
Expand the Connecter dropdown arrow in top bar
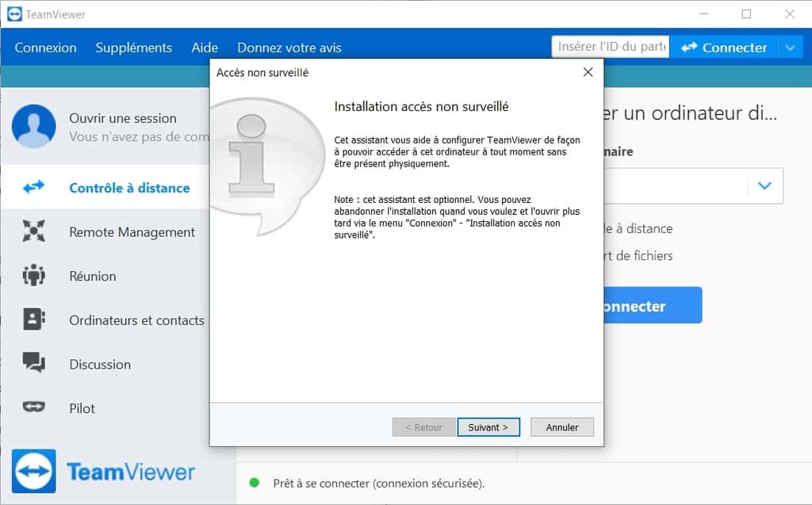click(x=791, y=48)
